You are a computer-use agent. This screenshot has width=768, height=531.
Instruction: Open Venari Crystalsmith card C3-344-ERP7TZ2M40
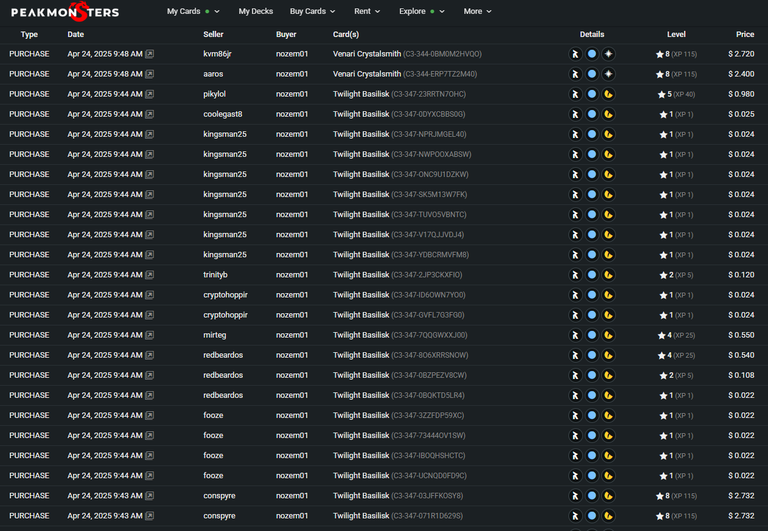click(x=405, y=74)
